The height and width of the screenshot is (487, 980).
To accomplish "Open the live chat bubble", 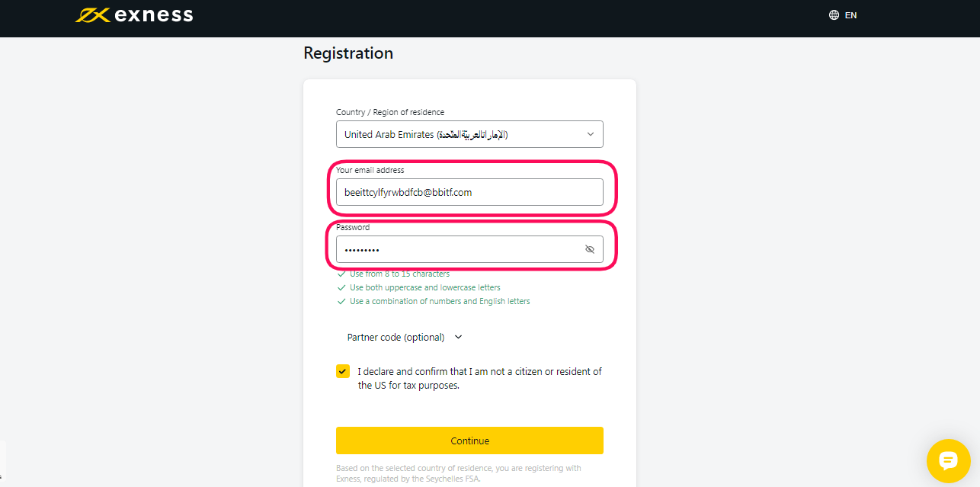I will pyautogui.click(x=948, y=460).
